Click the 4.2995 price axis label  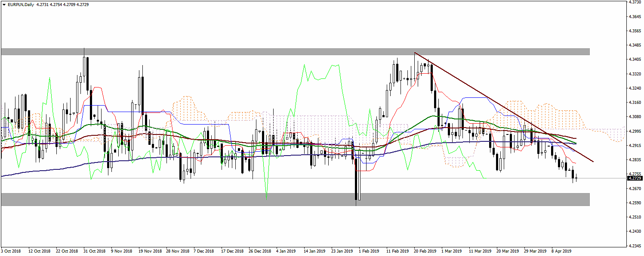pyautogui.click(x=635, y=131)
